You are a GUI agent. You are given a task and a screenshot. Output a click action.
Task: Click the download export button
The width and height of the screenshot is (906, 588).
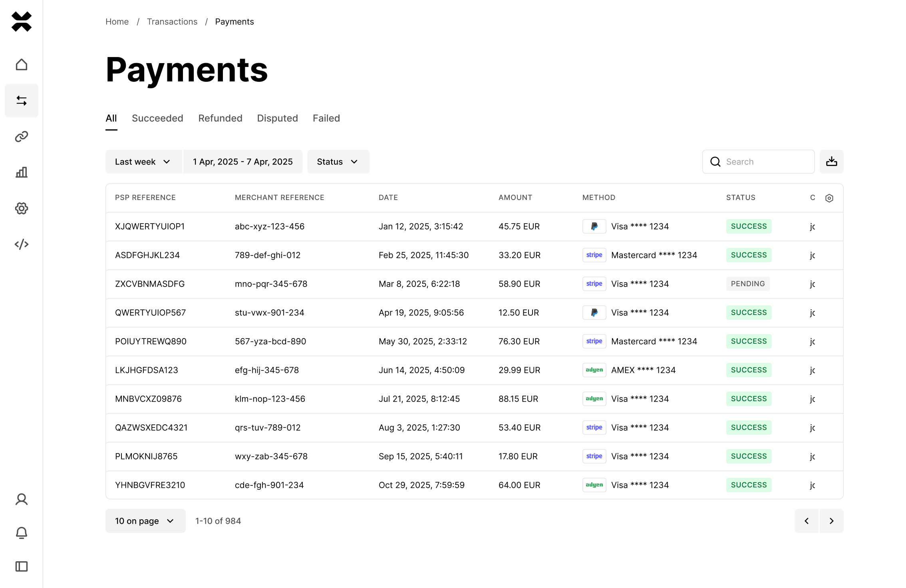click(831, 162)
